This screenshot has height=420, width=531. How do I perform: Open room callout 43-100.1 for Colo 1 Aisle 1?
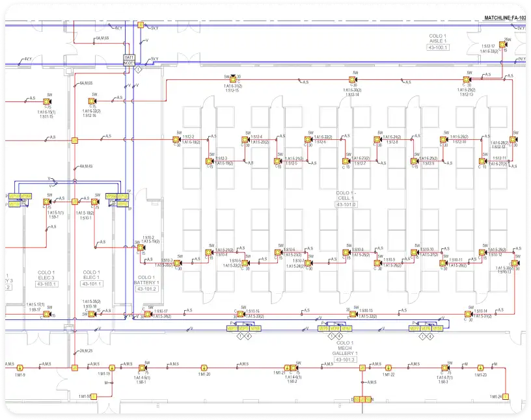[x=437, y=47]
